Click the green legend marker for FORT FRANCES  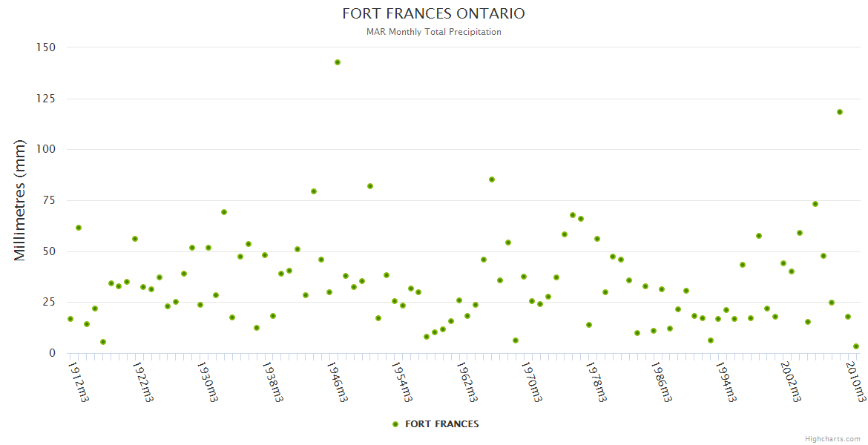click(x=395, y=424)
